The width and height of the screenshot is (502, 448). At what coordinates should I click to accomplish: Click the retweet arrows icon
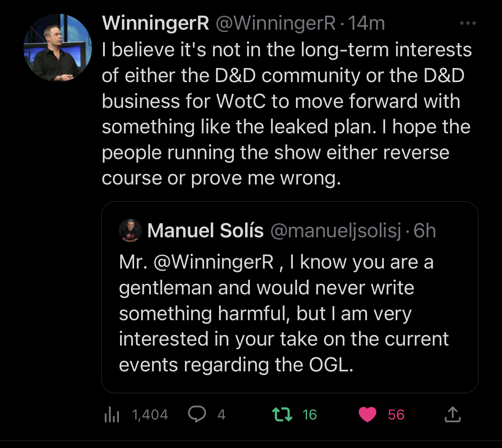coord(282,414)
